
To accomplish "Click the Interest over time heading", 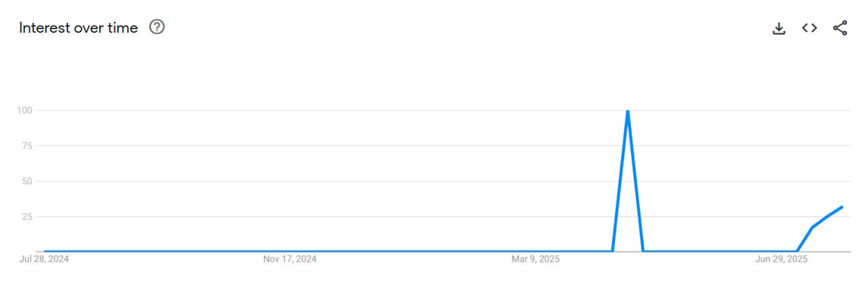I will click(79, 28).
